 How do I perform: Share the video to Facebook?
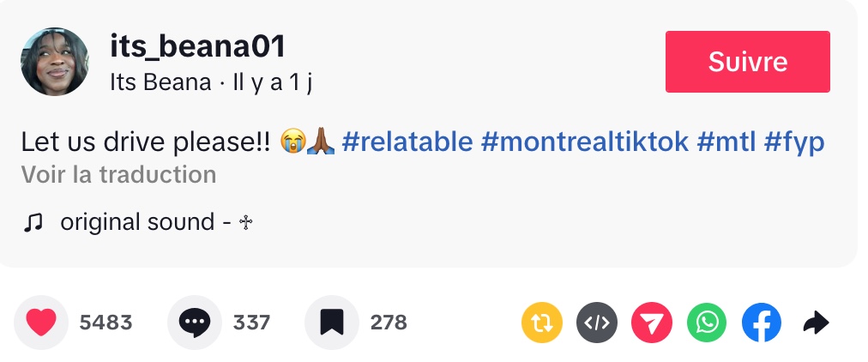pyautogui.click(x=762, y=323)
